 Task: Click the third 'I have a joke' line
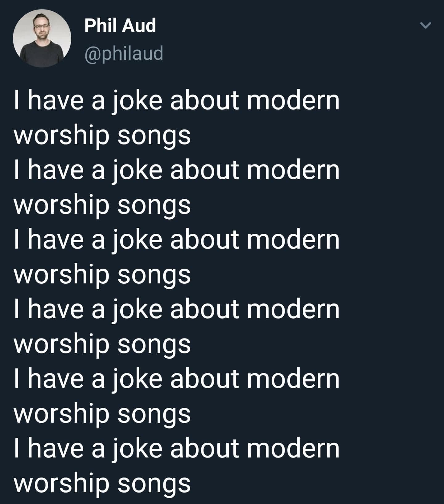(x=177, y=240)
